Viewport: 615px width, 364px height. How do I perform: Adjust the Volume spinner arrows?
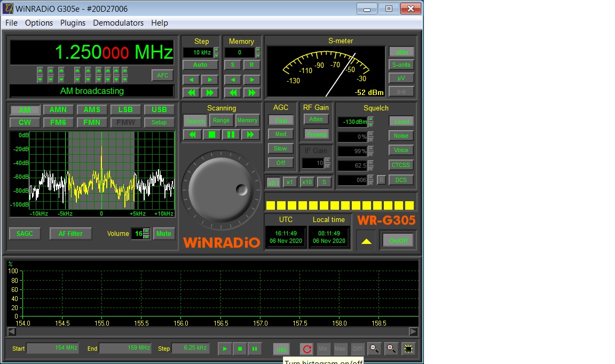tap(147, 234)
